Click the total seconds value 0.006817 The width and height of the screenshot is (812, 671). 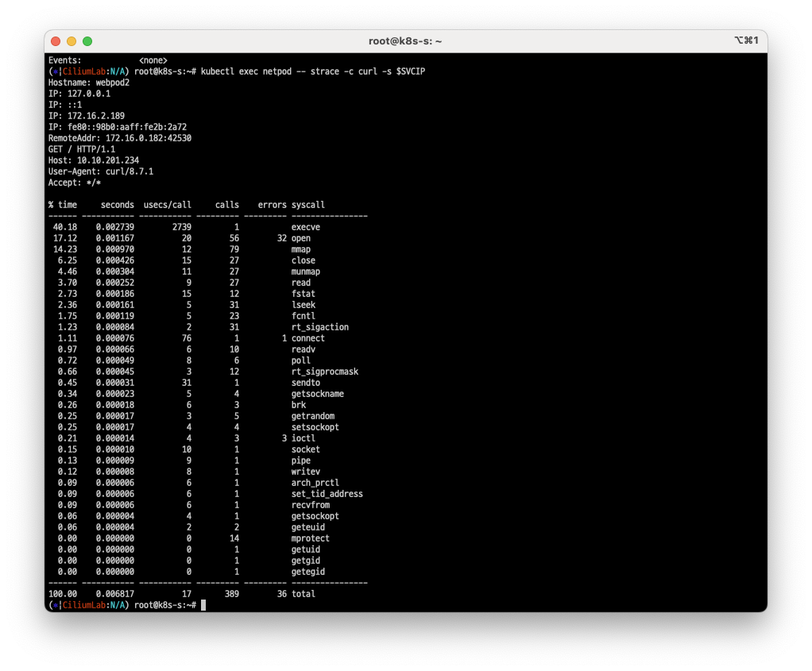(115, 595)
